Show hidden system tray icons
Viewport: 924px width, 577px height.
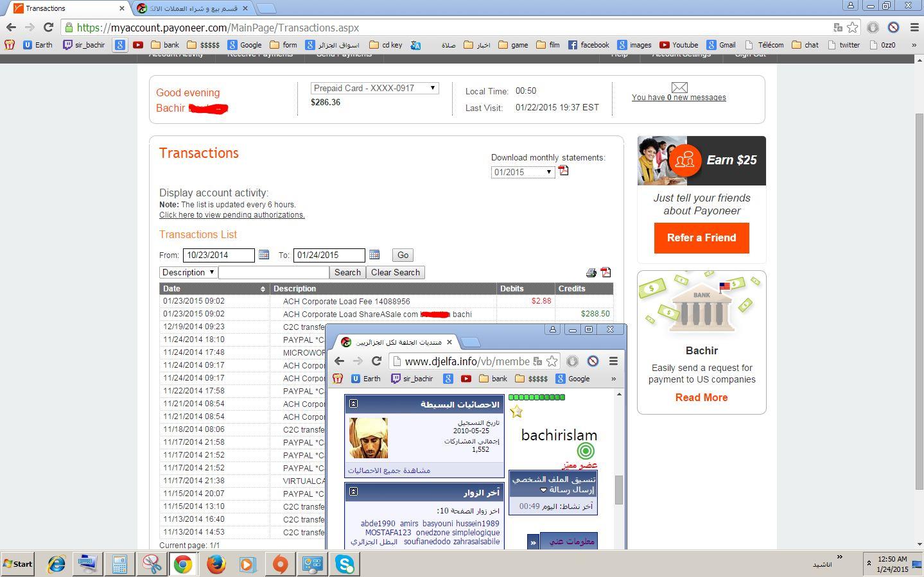pos(869,564)
